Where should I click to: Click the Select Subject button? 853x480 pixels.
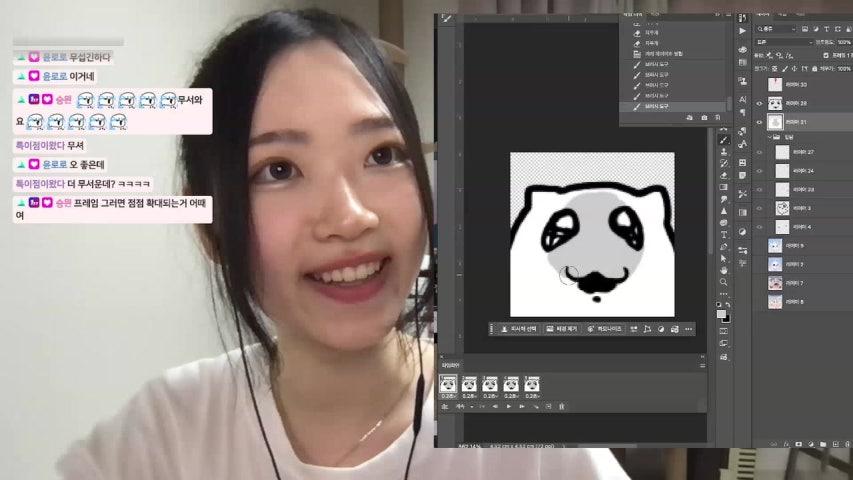click(519, 329)
